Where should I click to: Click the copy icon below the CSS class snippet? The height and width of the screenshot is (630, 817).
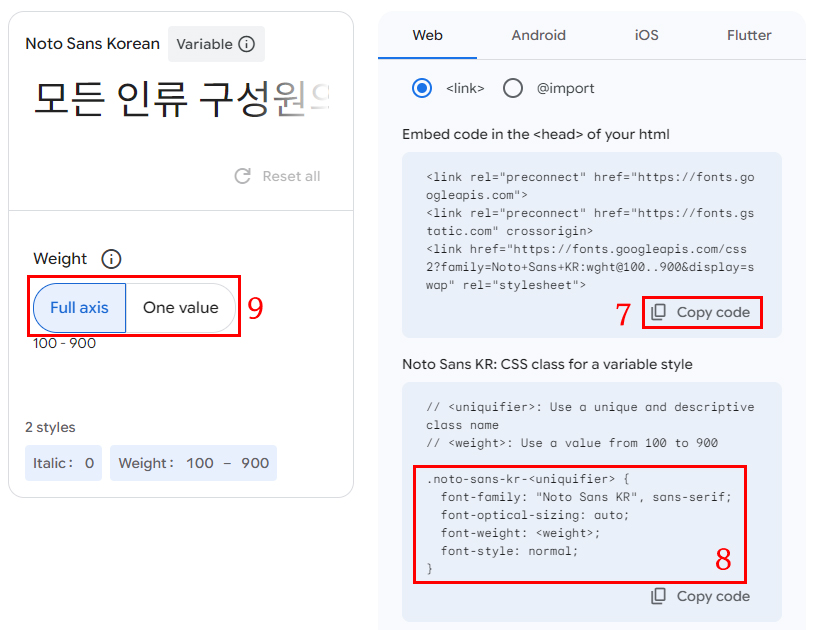658,596
